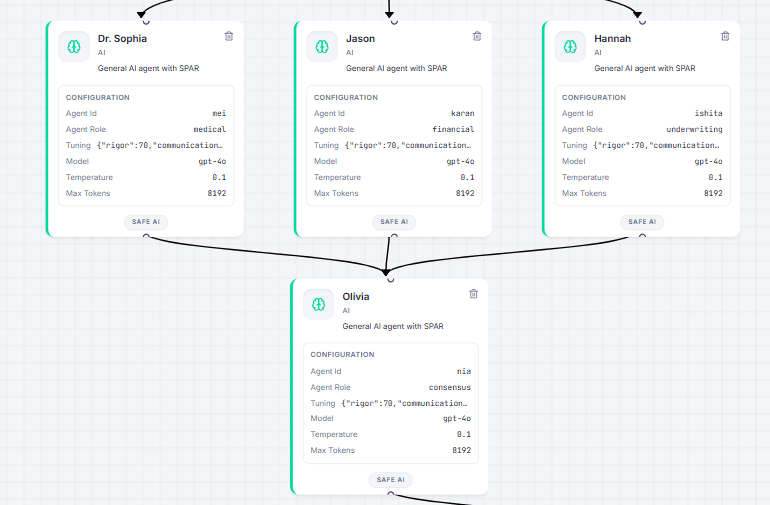Click Max Tokens 8192 in Hannah card
Screen dimensions: 770x505
coord(713,194)
